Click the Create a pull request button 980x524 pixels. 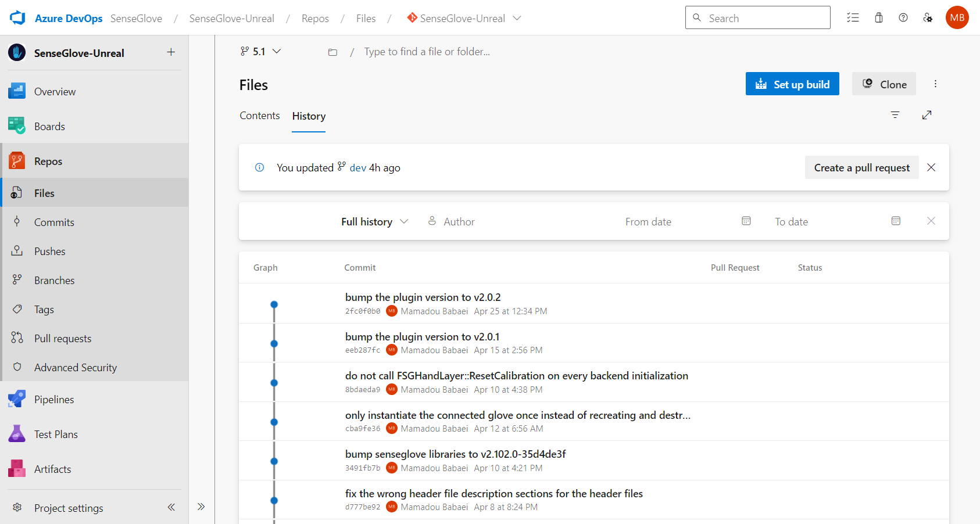[x=861, y=167]
